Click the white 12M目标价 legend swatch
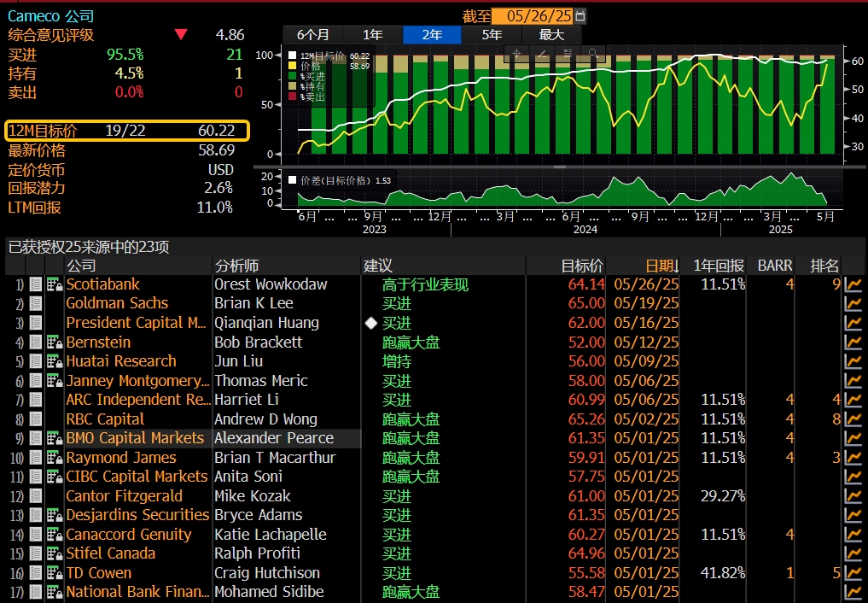Image resolution: width=868 pixels, height=603 pixels. (x=292, y=56)
